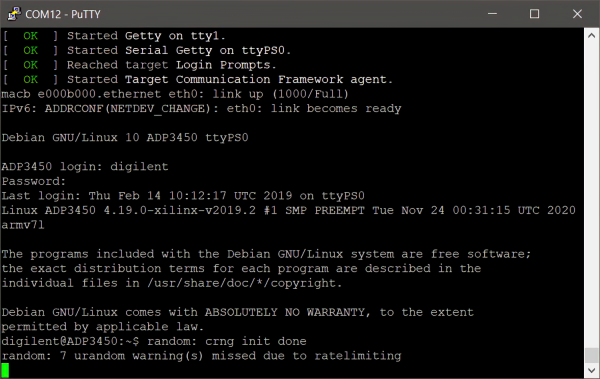Click the digilent@ADP3450:~$ shell prompt
This screenshot has width=600, height=379.
tap(70, 341)
